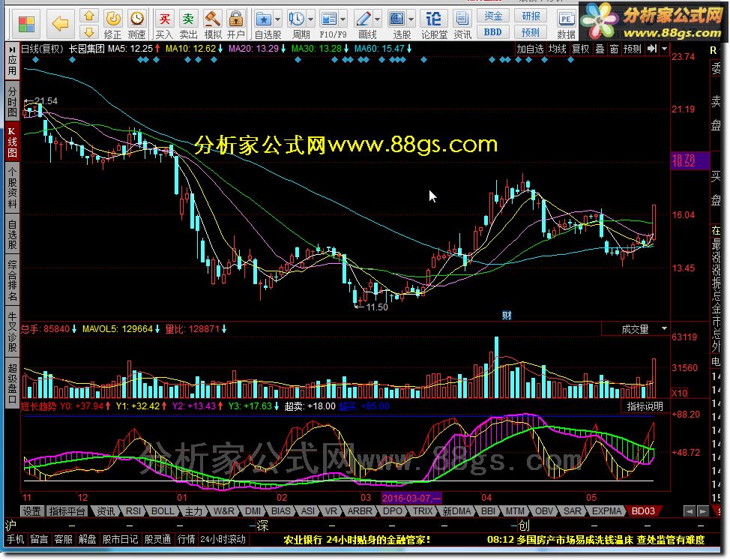Open the 牛叉诊股 sidebar tab
730x560 pixels.
[12, 332]
